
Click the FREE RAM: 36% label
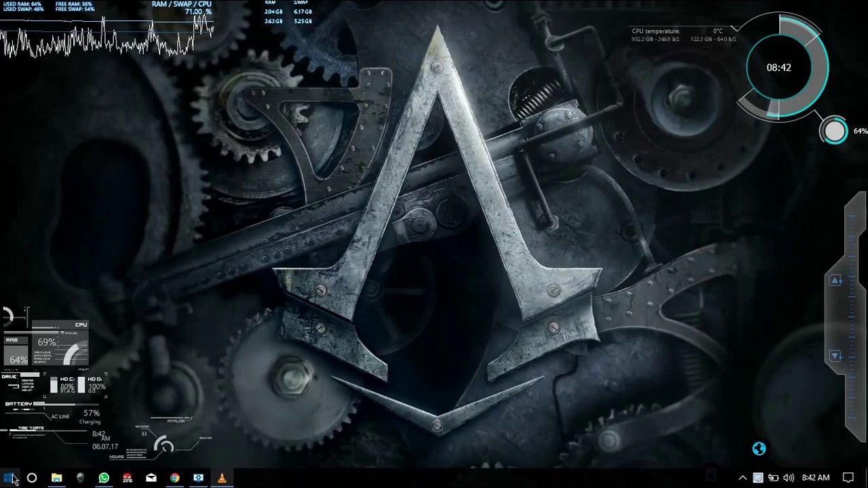(x=74, y=4)
